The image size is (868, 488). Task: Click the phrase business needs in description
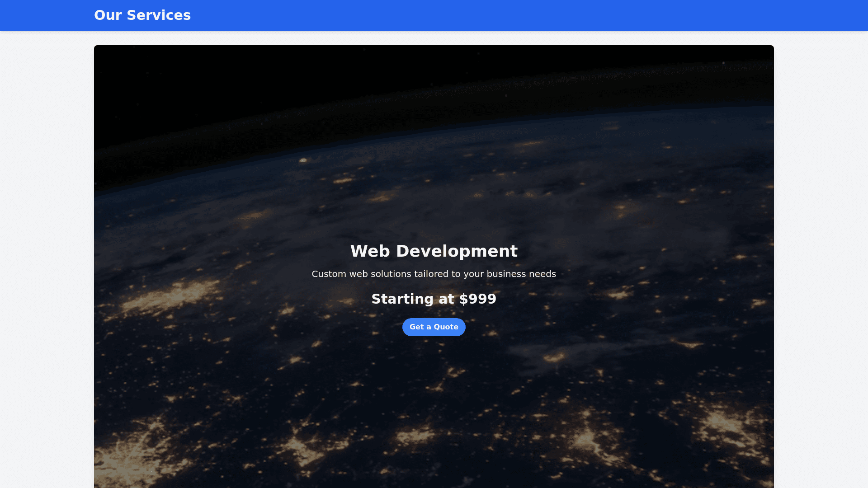521,274
